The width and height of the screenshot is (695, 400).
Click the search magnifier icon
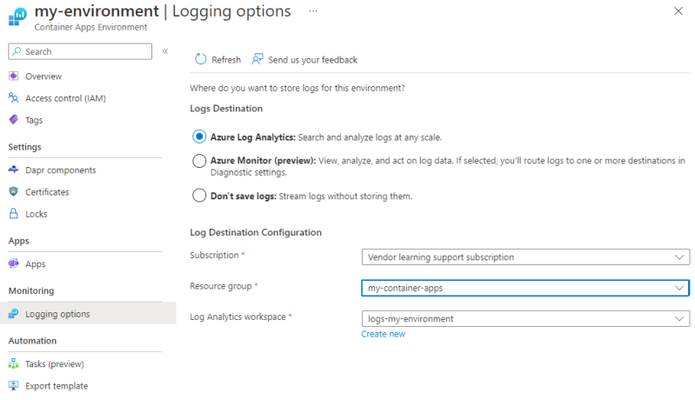16,51
